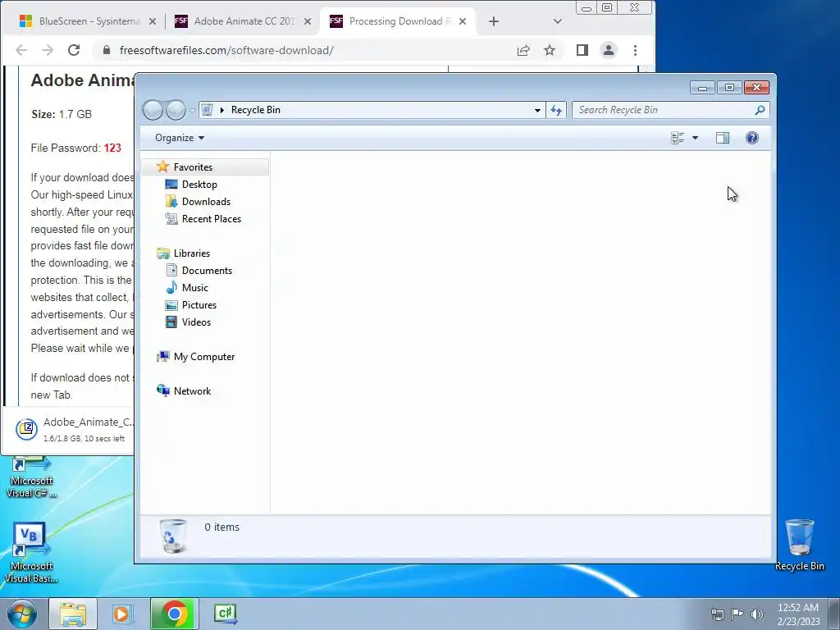Image resolution: width=840 pixels, height=630 pixels.
Task: Refresh the Recycle Bin view
Action: coord(556,111)
